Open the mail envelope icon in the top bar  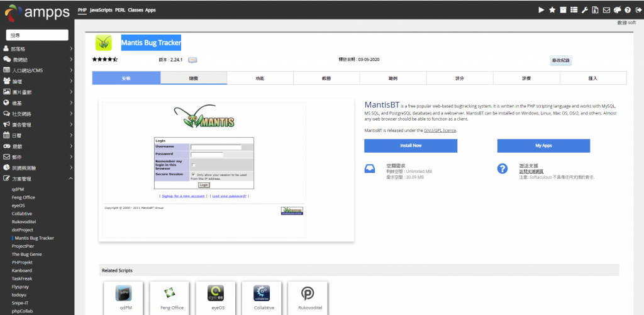coord(606,10)
